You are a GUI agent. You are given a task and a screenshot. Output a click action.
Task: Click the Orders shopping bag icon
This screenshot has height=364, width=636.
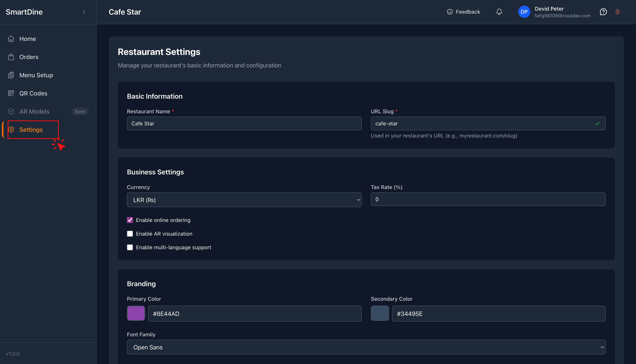[x=11, y=57]
